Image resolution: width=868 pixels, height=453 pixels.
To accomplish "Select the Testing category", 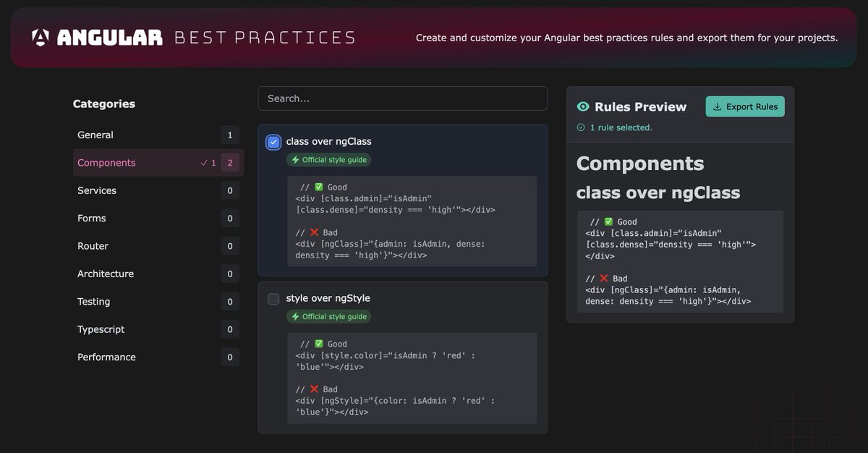I will tap(158, 302).
